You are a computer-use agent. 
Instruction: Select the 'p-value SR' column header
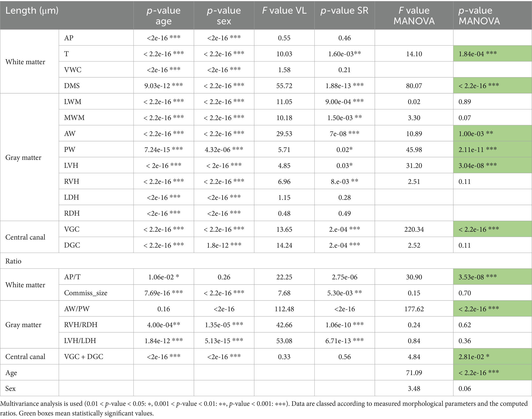(x=344, y=11)
